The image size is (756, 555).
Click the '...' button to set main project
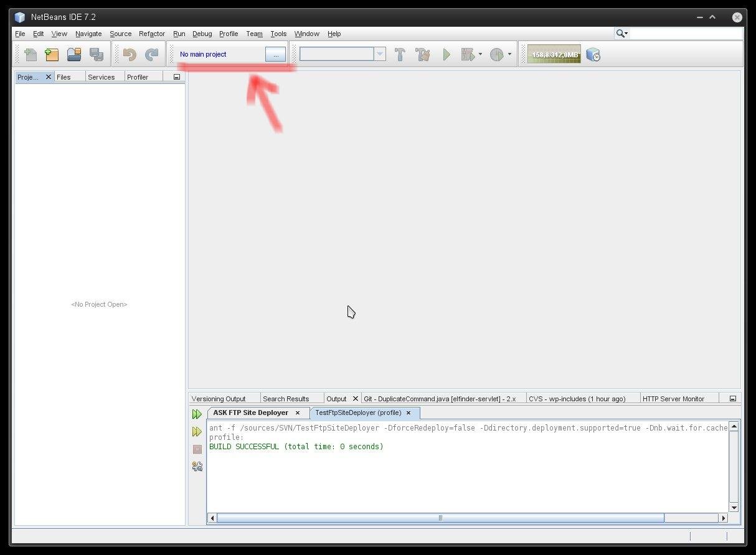pyautogui.click(x=275, y=54)
